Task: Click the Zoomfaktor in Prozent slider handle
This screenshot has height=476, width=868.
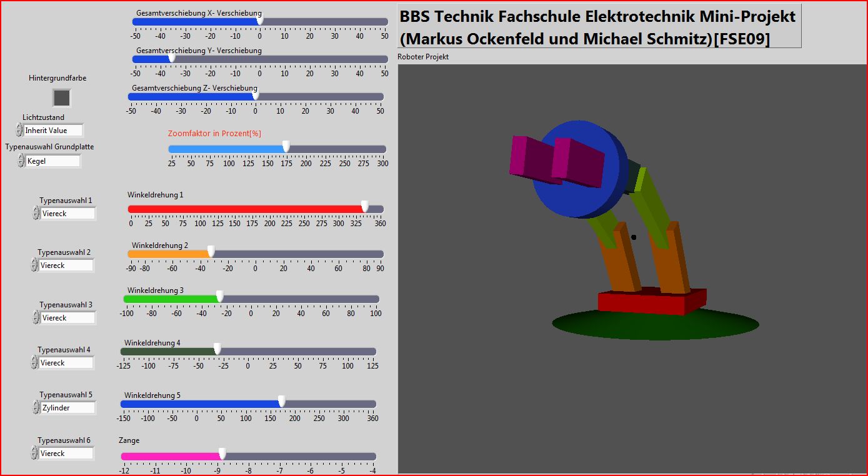Action: [286, 146]
